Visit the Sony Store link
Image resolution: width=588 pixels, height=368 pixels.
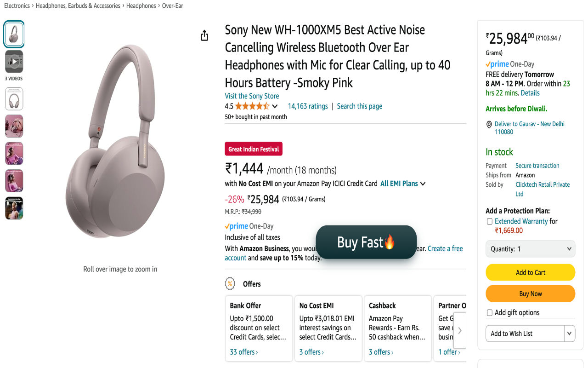click(252, 96)
